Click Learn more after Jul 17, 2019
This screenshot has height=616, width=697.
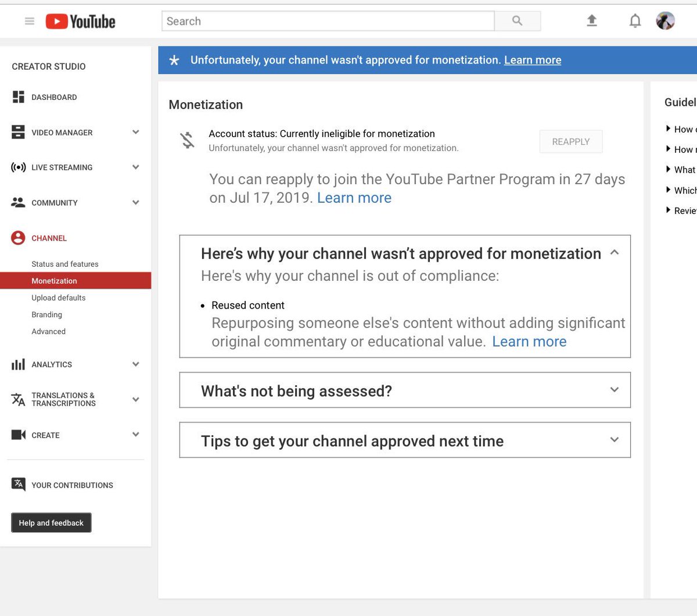click(x=354, y=198)
